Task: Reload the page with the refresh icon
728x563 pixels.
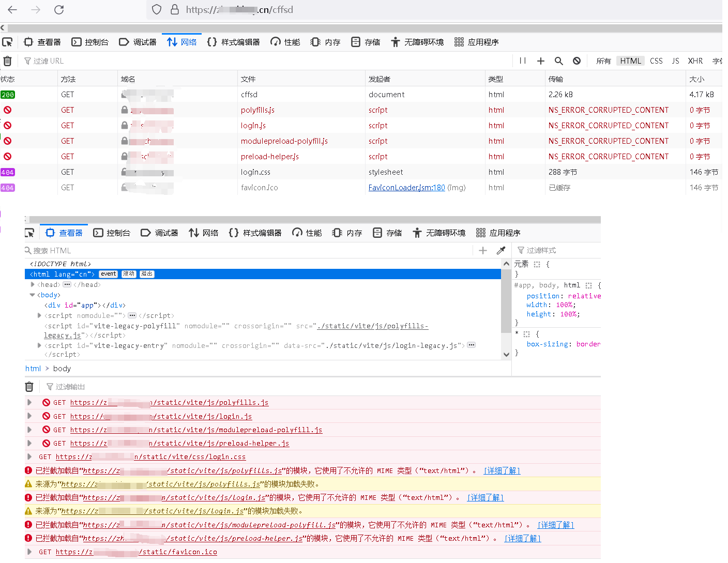Action: pos(59,10)
